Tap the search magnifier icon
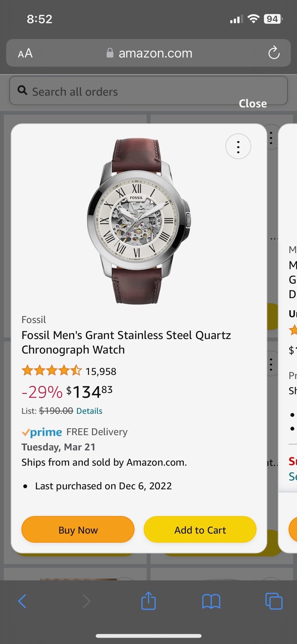This screenshot has width=297, height=644. point(23,91)
